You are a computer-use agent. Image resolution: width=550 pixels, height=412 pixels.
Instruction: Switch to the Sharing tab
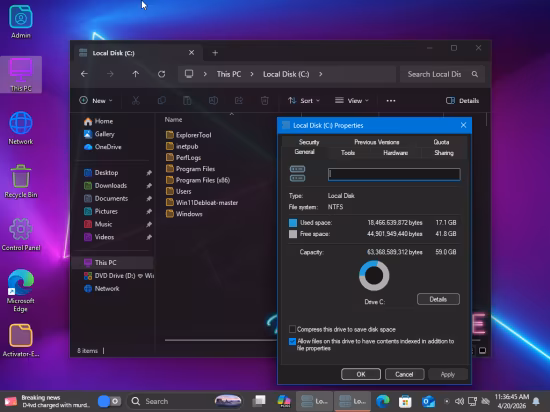(x=444, y=153)
